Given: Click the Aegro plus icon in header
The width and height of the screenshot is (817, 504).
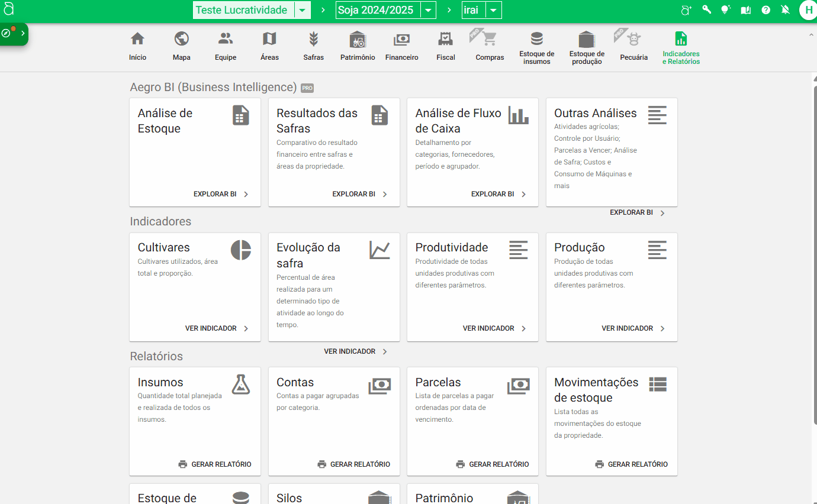Looking at the screenshot, I should [686, 9].
